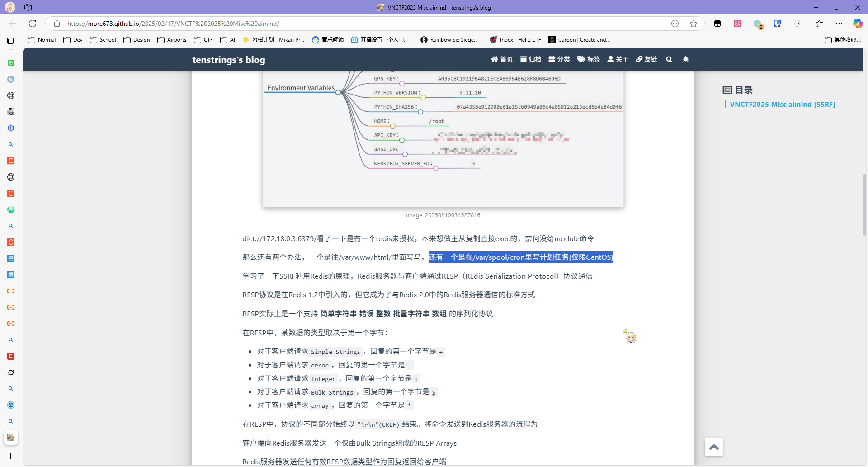Click the blog search magnifier icon

tap(669, 59)
